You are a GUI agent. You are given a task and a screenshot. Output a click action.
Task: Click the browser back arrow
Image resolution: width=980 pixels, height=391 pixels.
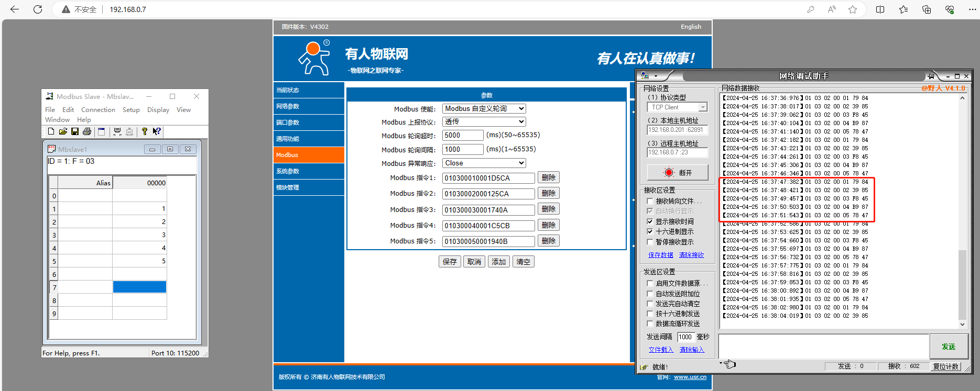[x=15, y=9]
